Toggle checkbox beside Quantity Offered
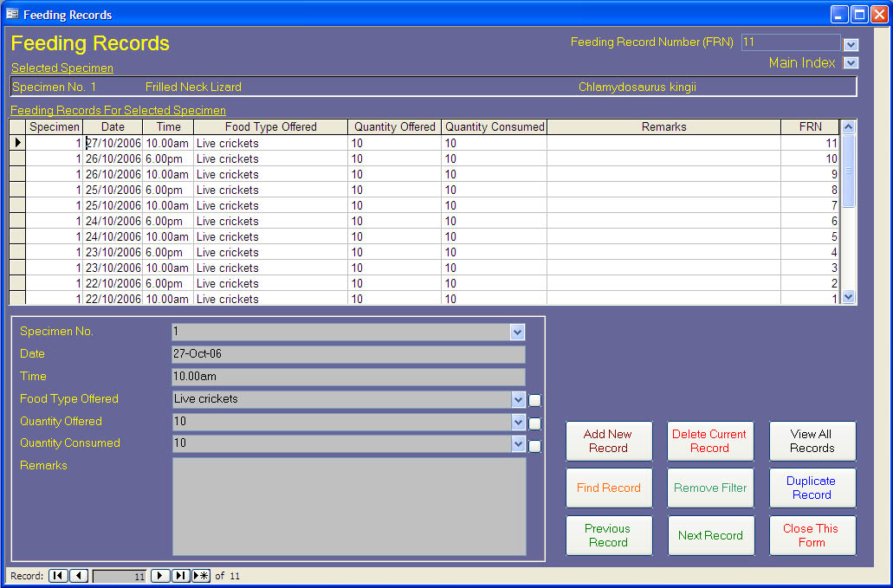Image resolution: width=893 pixels, height=588 pixels. (534, 423)
